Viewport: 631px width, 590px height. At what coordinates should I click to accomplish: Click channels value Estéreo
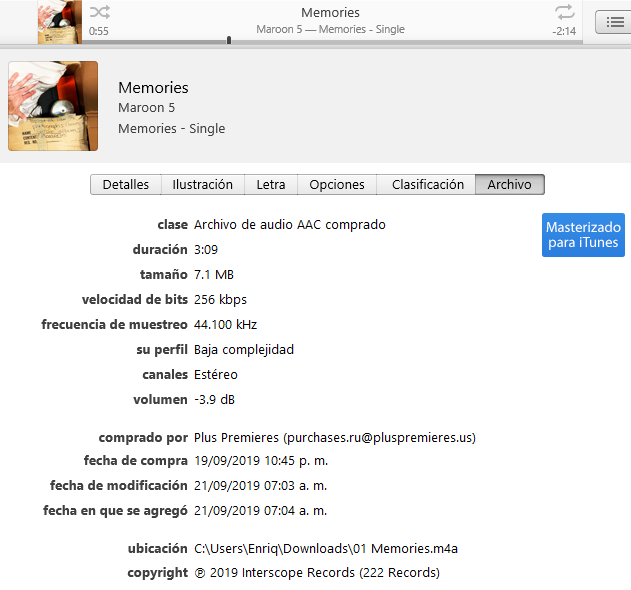click(x=216, y=374)
